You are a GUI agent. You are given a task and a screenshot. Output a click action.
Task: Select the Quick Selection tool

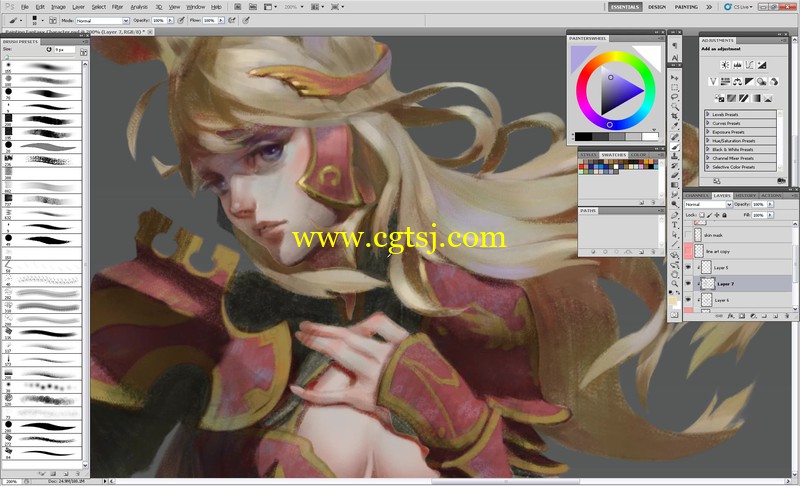click(x=674, y=107)
